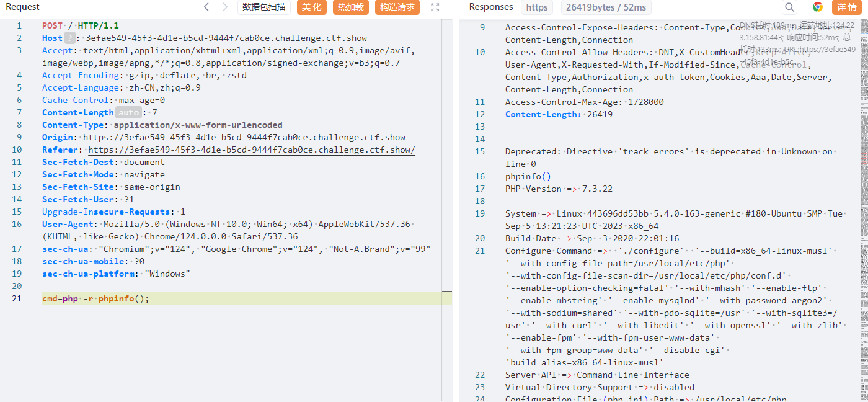This screenshot has height=402, width=868.
Task: Click the Build Date response line
Action: coord(592,238)
